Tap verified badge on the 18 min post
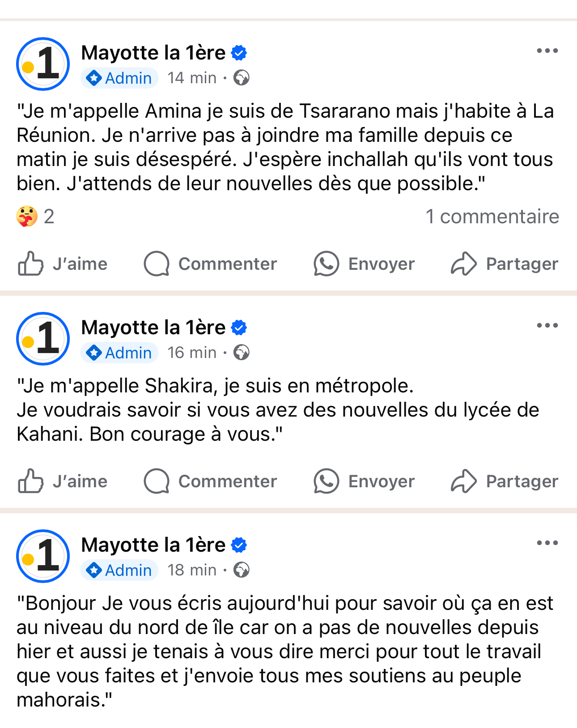Viewport: 577px width, 728px height. (x=239, y=545)
